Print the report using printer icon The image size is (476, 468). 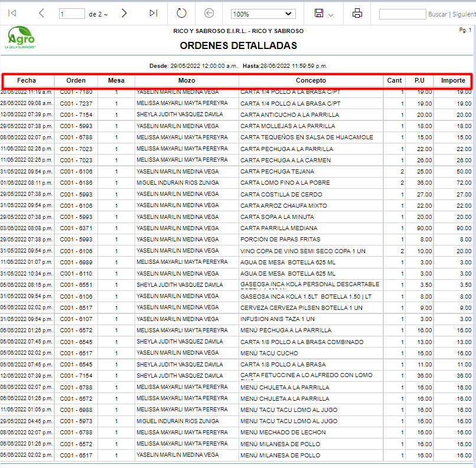[x=357, y=13]
